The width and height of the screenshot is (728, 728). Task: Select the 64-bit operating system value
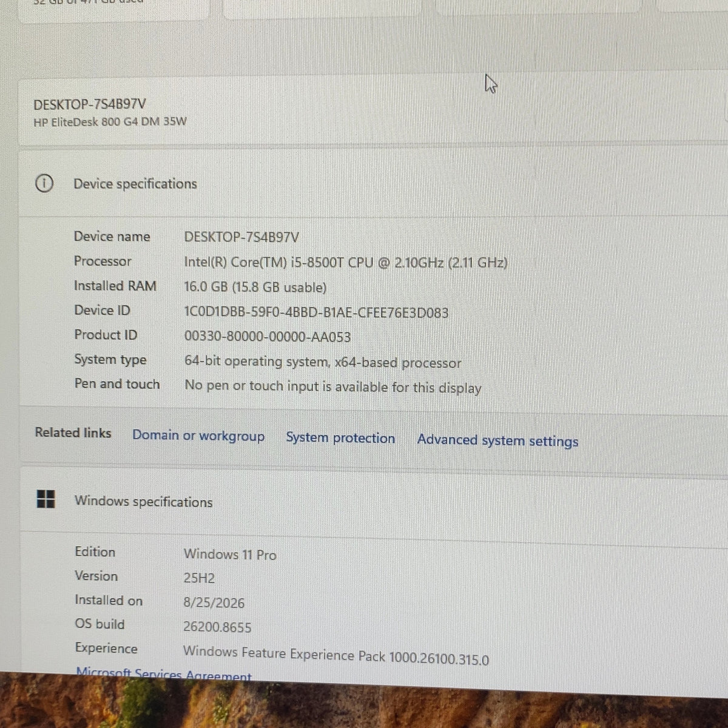coord(323,362)
